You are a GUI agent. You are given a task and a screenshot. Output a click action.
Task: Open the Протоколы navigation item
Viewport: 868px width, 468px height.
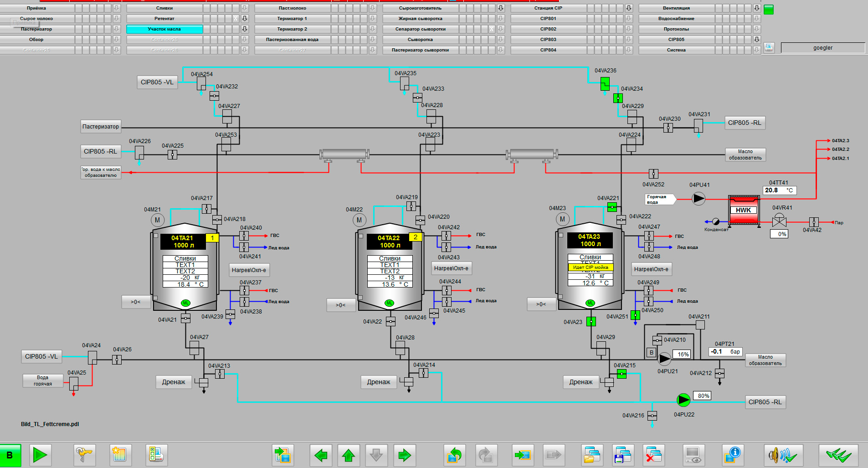coord(677,29)
